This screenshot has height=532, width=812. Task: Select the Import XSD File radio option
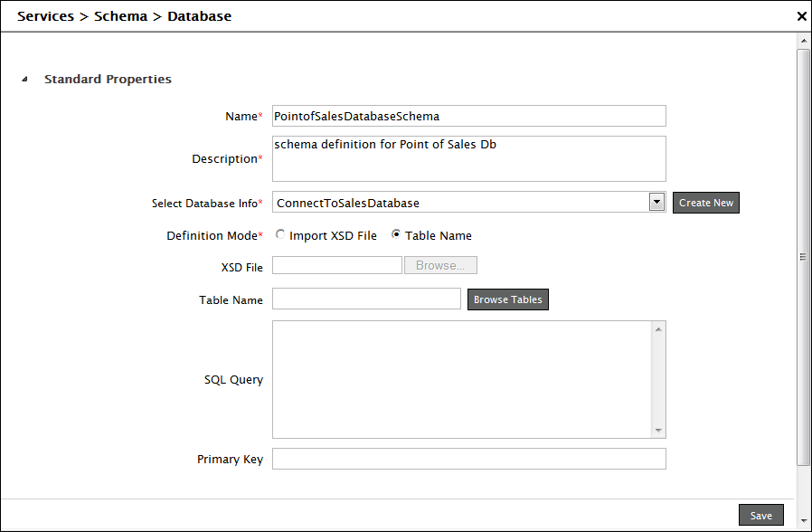[x=280, y=234]
